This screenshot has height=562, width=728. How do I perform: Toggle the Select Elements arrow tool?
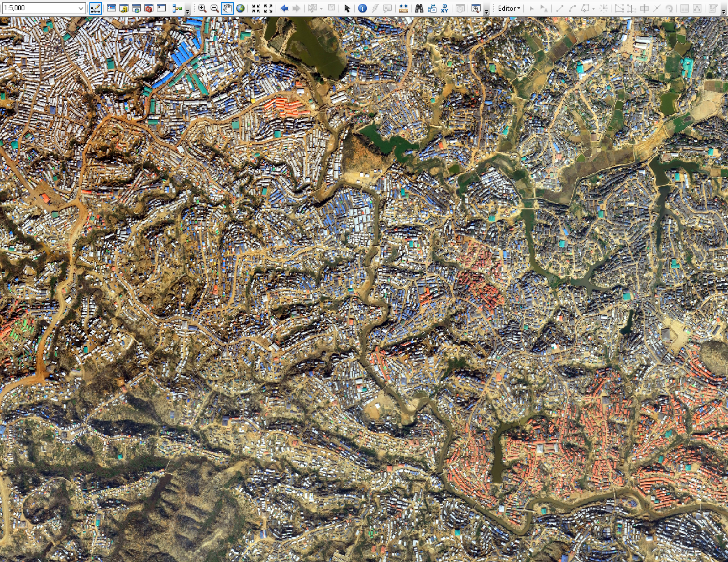click(347, 8)
